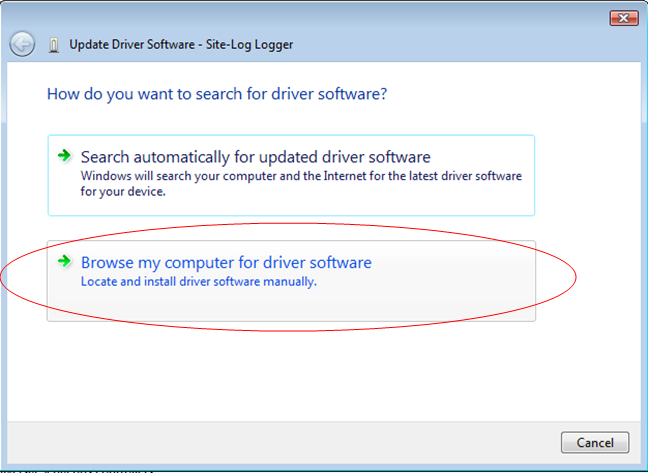
Task: Click 'Locate and install driver software manually' text
Action: pyautogui.click(x=198, y=282)
